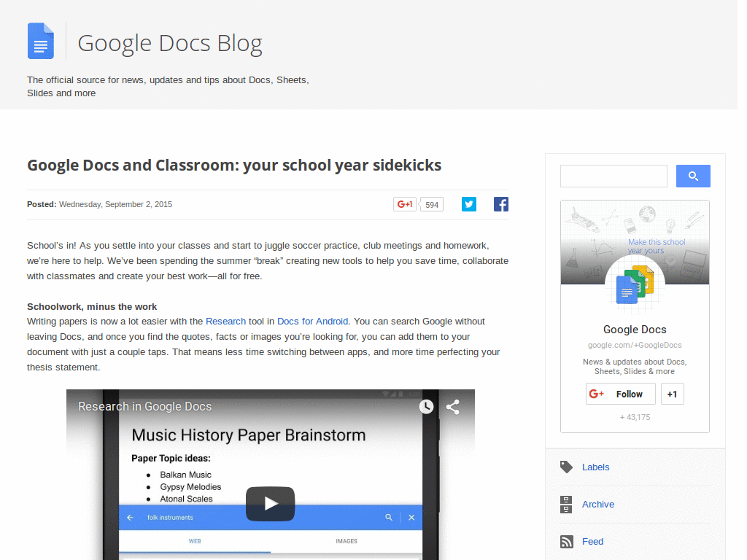Click the Schoolwork, minus the work heading

pos(92,307)
